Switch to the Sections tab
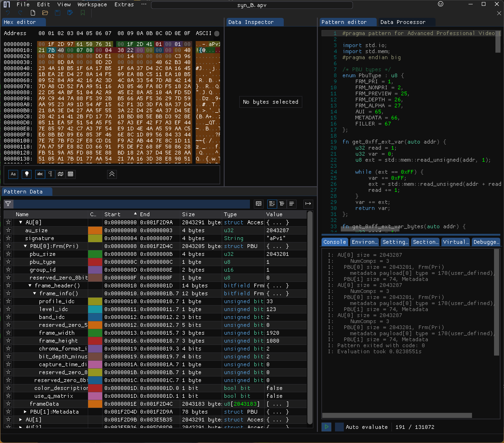Viewport: 504px width, 443px height. 425,242
